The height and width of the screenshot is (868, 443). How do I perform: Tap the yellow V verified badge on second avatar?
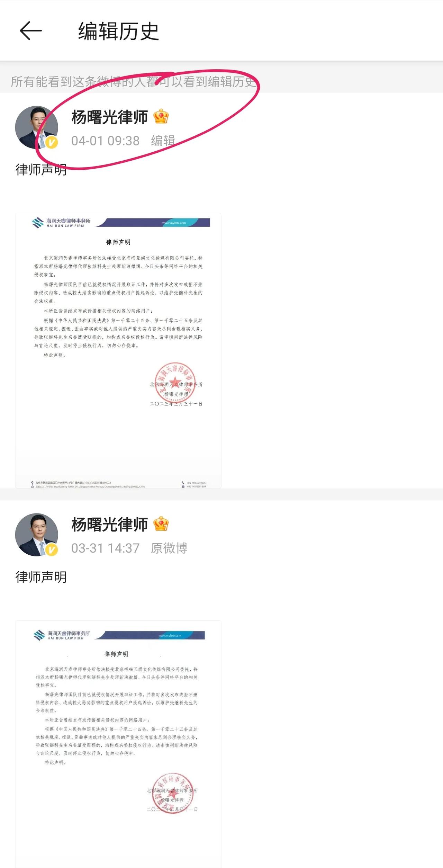coord(52,549)
